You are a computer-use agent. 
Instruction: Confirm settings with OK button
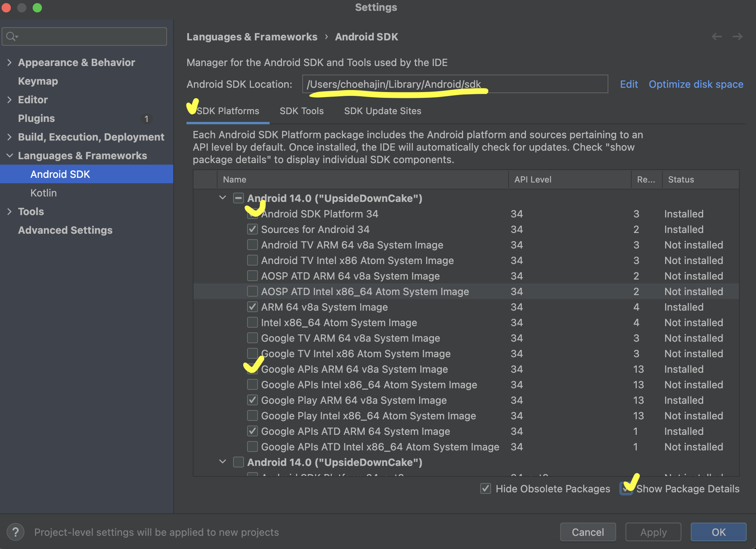click(x=718, y=532)
